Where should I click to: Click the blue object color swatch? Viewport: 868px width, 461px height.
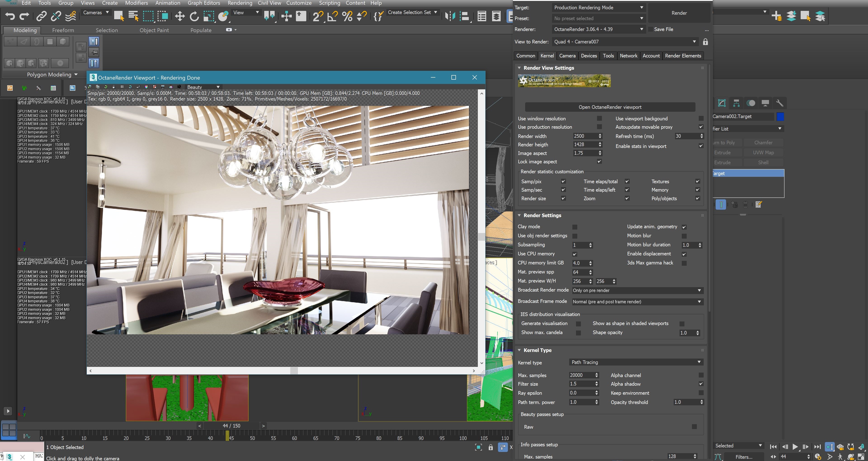pyautogui.click(x=780, y=116)
